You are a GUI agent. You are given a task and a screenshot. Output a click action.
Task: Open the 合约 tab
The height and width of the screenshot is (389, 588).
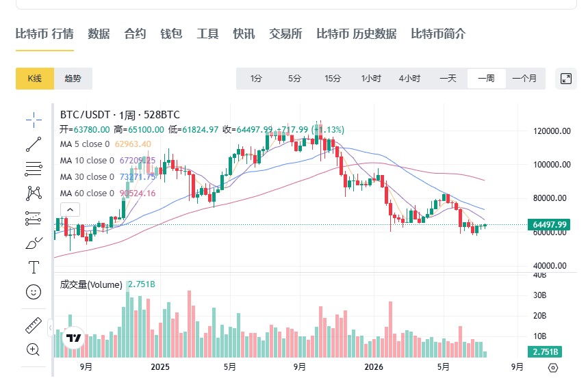pos(135,33)
